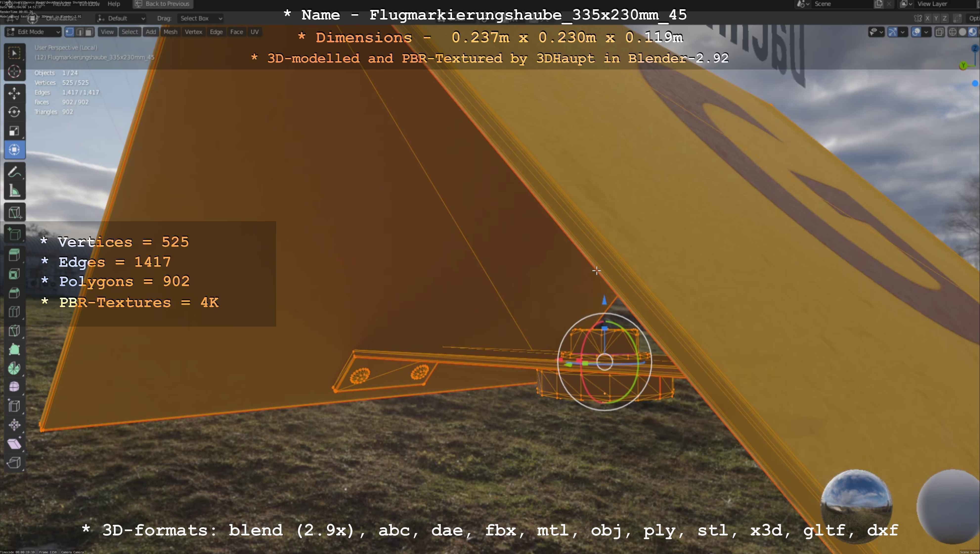Toggle X axis mesh symmetry

point(928,18)
